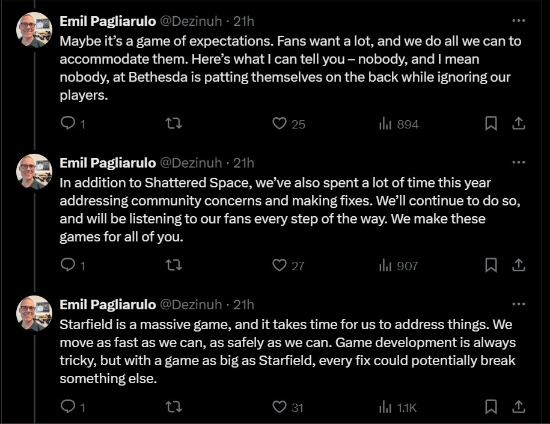Like the tweet with 31 likes

click(288, 407)
